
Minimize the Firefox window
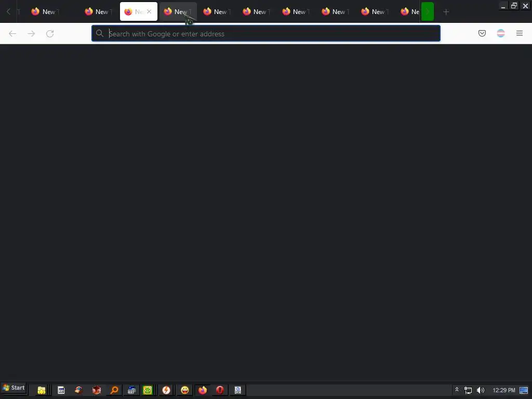(x=503, y=6)
